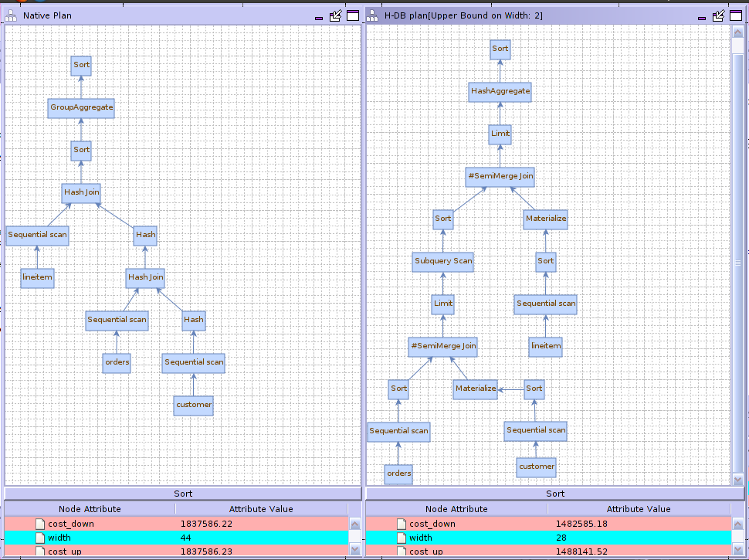This screenshot has width=749, height=560.
Task: Select the #SemiMerge Join node above lower Materialize
Action: tap(442, 346)
